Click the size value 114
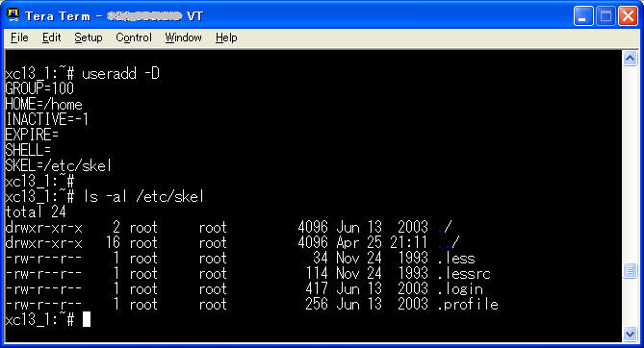This screenshot has height=348, width=644. 317,274
